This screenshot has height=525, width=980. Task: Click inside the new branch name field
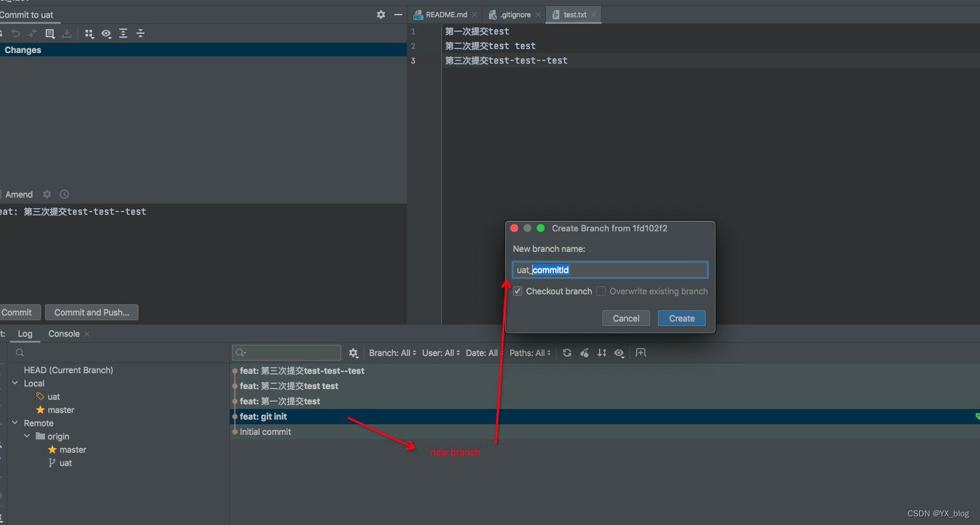coord(610,269)
